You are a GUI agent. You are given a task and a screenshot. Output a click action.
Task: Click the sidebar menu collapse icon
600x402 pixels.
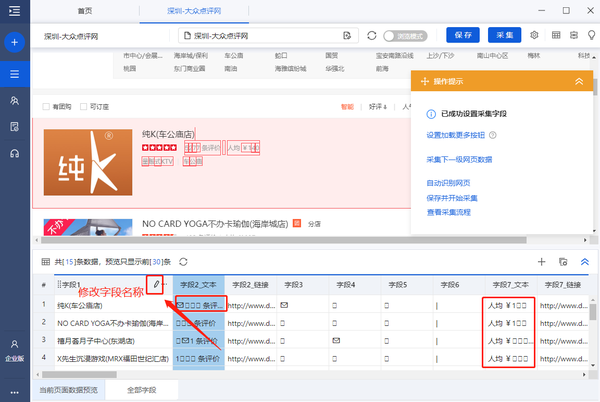[x=15, y=11]
